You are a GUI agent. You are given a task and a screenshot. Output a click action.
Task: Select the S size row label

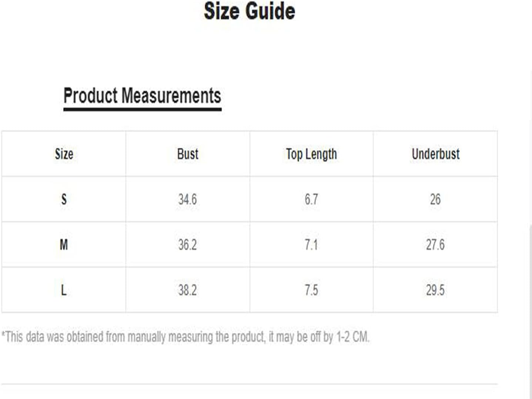64,199
